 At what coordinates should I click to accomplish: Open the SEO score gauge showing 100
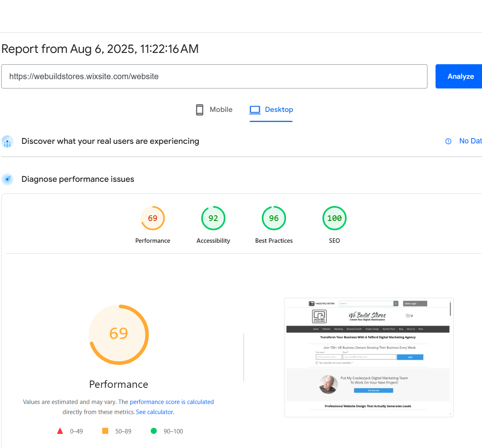(x=335, y=219)
